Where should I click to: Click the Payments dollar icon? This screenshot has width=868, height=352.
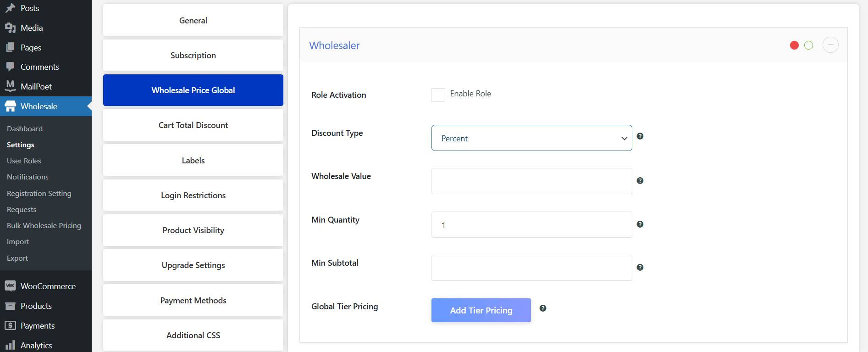[10, 325]
